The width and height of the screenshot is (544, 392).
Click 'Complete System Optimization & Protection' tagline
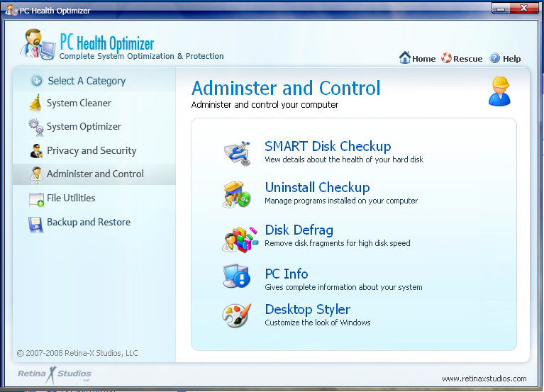(142, 56)
